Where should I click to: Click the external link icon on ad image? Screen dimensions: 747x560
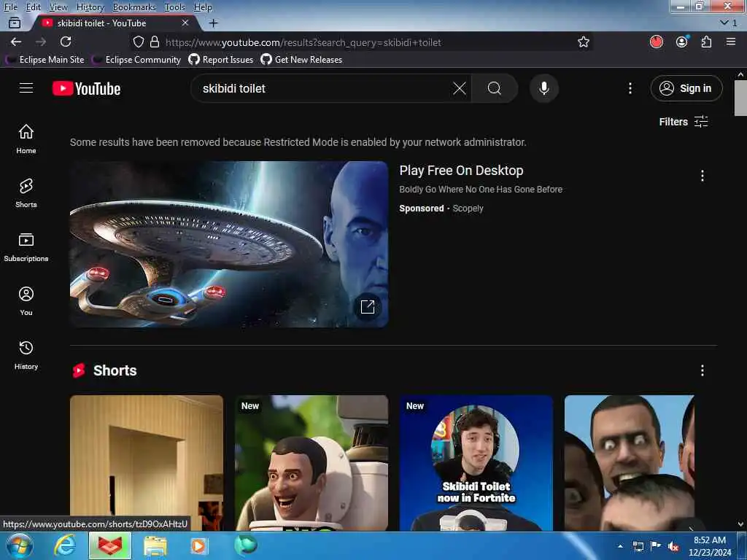tap(368, 307)
